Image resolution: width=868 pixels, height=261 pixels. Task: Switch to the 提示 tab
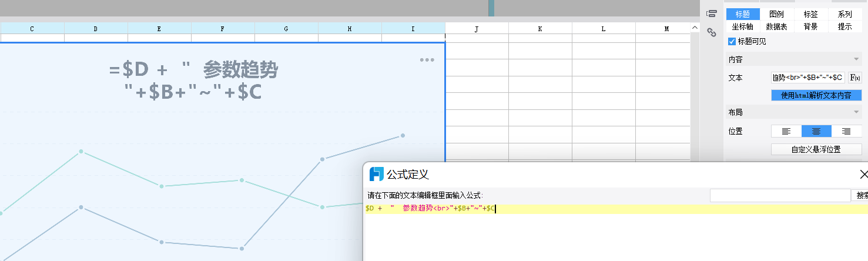[x=845, y=26]
